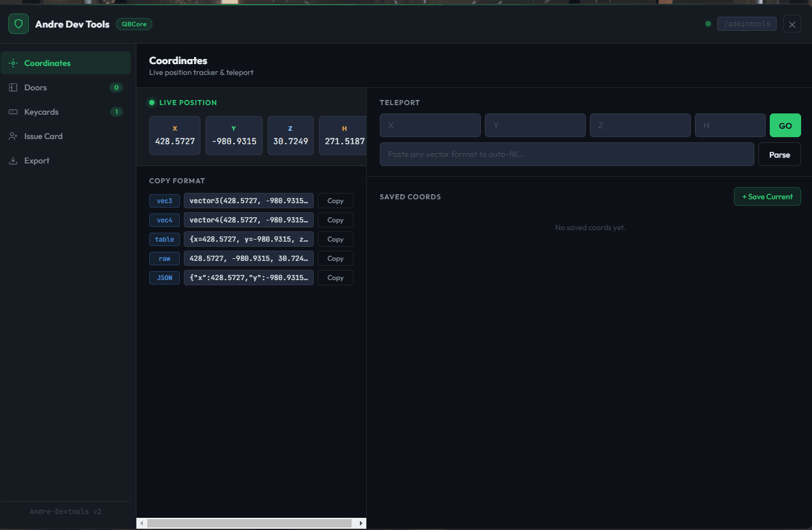The width and height of the screenshot is (812, 530).
Task: Copy the table format coordinates
Action: pyautogui.click(x=336, y=239)
